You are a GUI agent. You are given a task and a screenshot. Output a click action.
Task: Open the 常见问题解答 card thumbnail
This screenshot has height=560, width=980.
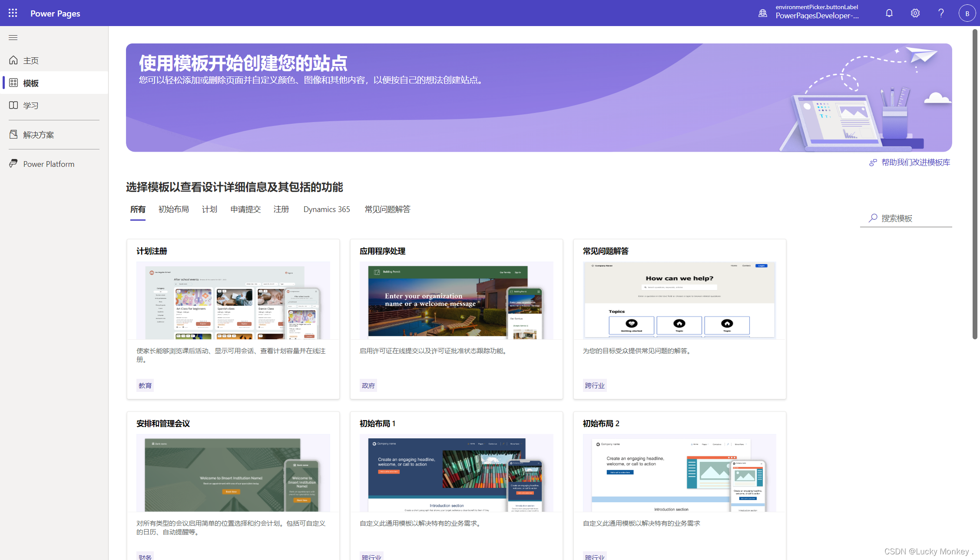tap(680, 300)
